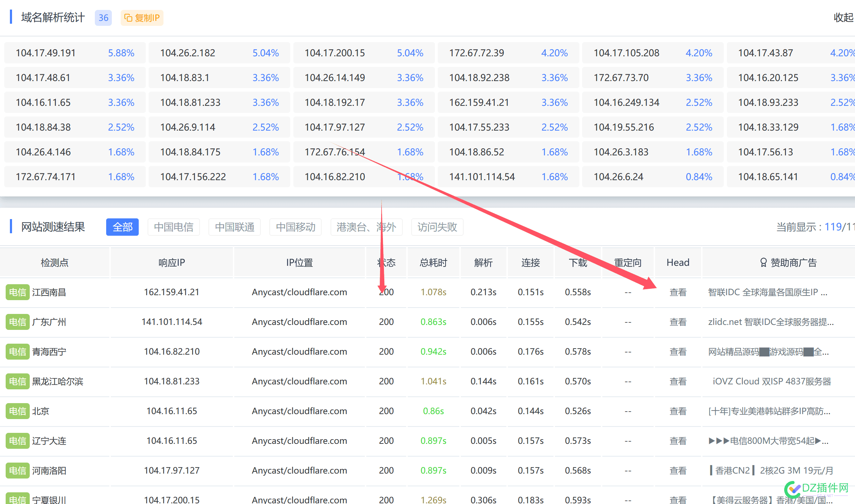Click the 连接 column header
Screen dimensions: 855x504
(x=530, y=263)
